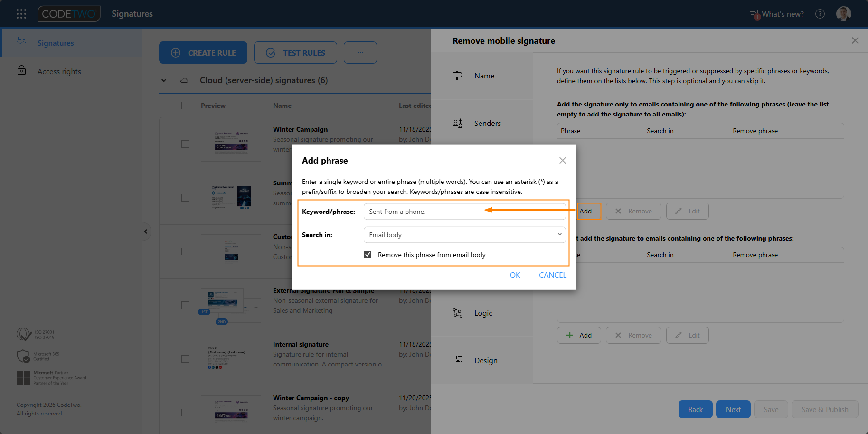Select Signatures in the left sidebar
868x434 pixels.
pyautogui.click(x=71, y=43)
